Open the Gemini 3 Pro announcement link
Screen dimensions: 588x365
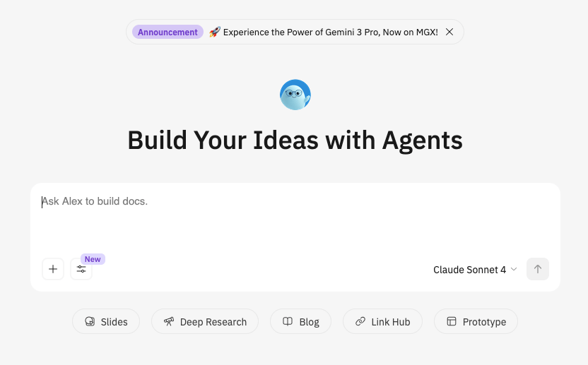330,32
